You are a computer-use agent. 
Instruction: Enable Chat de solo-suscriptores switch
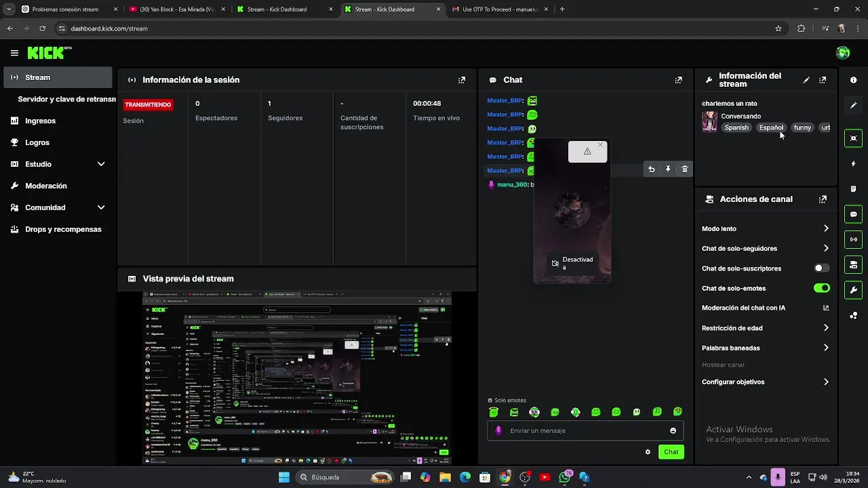(821, 268)
